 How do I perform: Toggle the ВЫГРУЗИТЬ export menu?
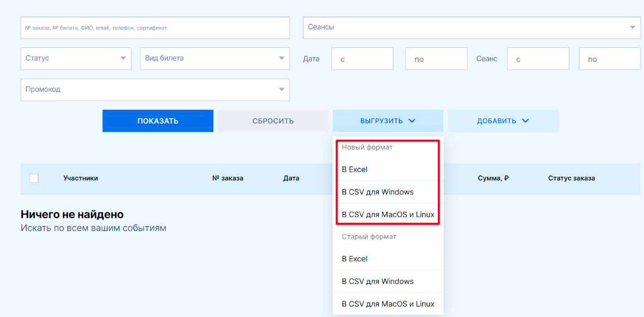(x=388, y=121)
